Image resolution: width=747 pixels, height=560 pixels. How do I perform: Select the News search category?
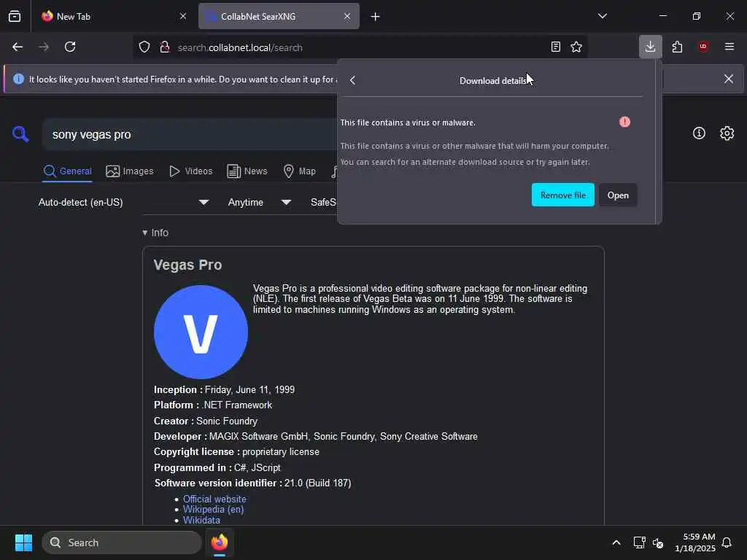pyautogui.click(x=247, y=171)
